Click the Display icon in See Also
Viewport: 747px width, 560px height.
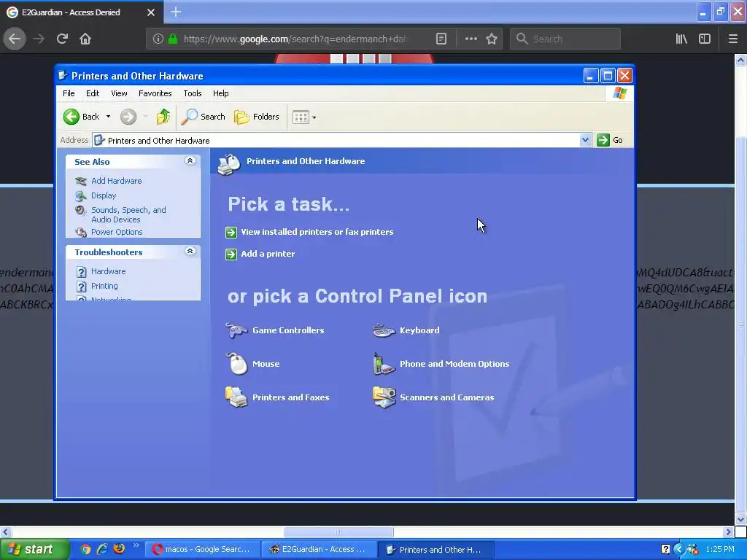pos(81,195)
